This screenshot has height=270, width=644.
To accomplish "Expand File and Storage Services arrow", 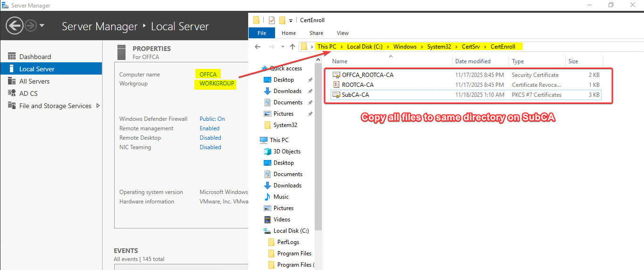I will point(98,106).
